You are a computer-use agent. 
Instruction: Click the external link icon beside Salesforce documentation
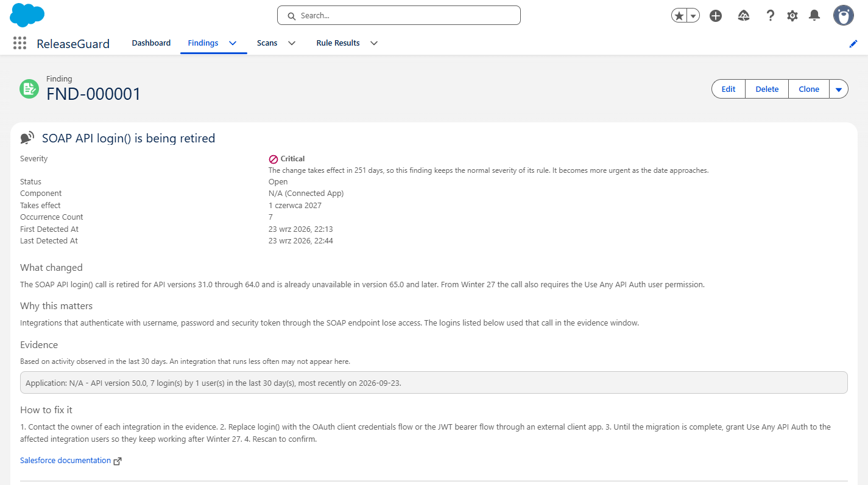click(118, 461)
